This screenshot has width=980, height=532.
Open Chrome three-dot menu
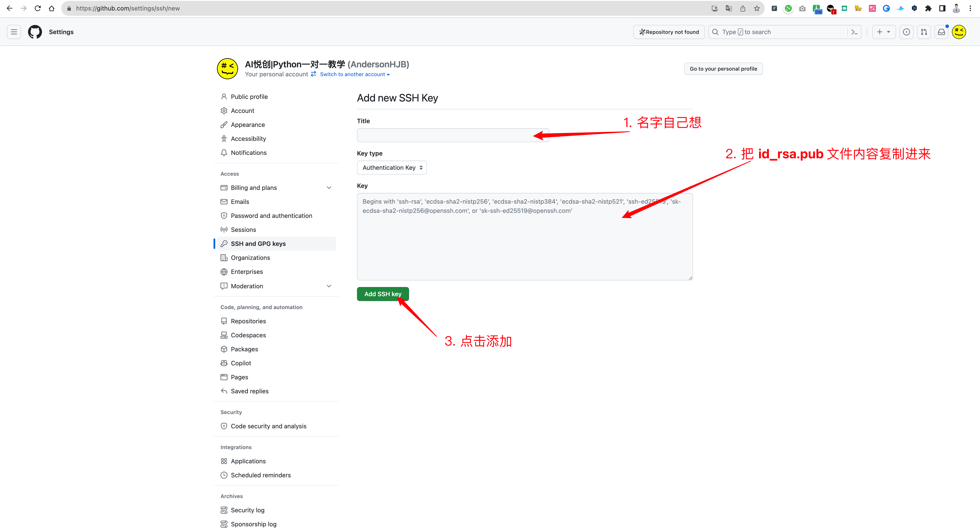point(971,8)
